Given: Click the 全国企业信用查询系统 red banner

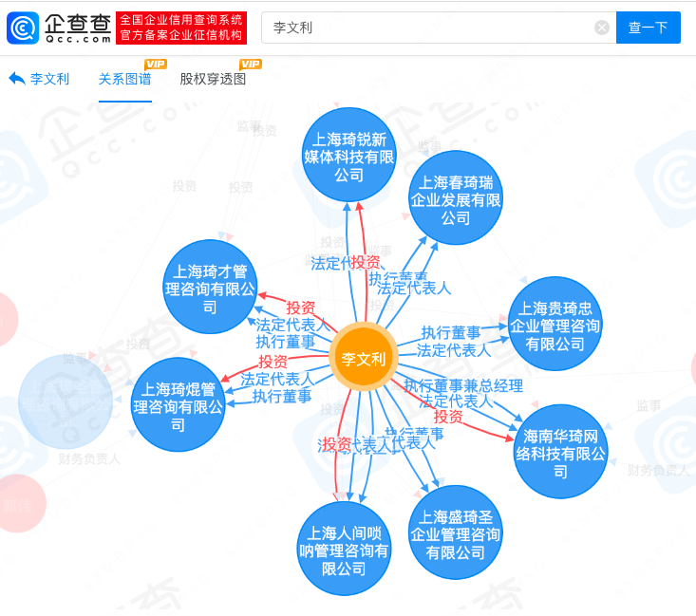Looking at the screenshot, I should click(181, 28).
